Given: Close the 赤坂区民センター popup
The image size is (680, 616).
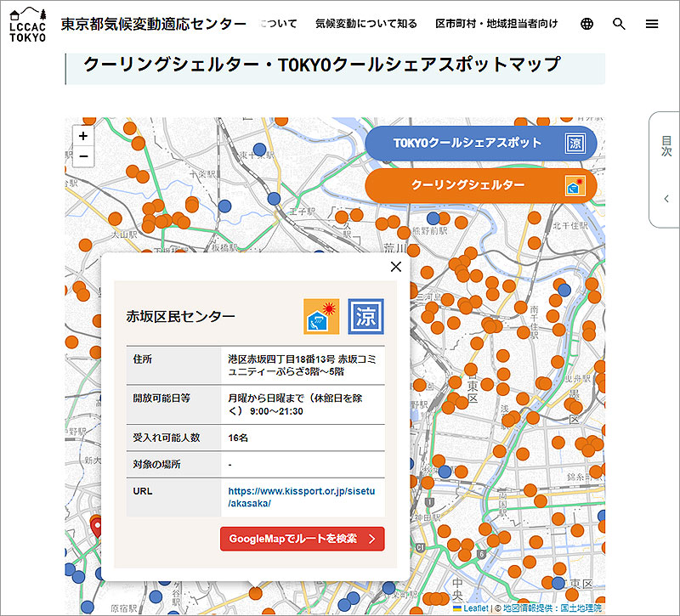Looking at the screenshot, I should [x=395, y=267].
